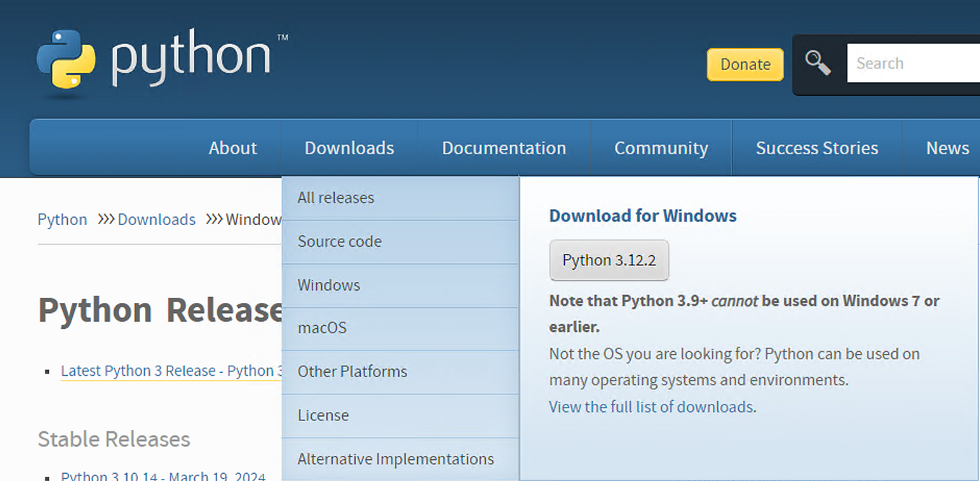This screenshot has width=980, height=481.
Task: Select Alternative Implementations from the dropdown
Action: coord(395,459)
